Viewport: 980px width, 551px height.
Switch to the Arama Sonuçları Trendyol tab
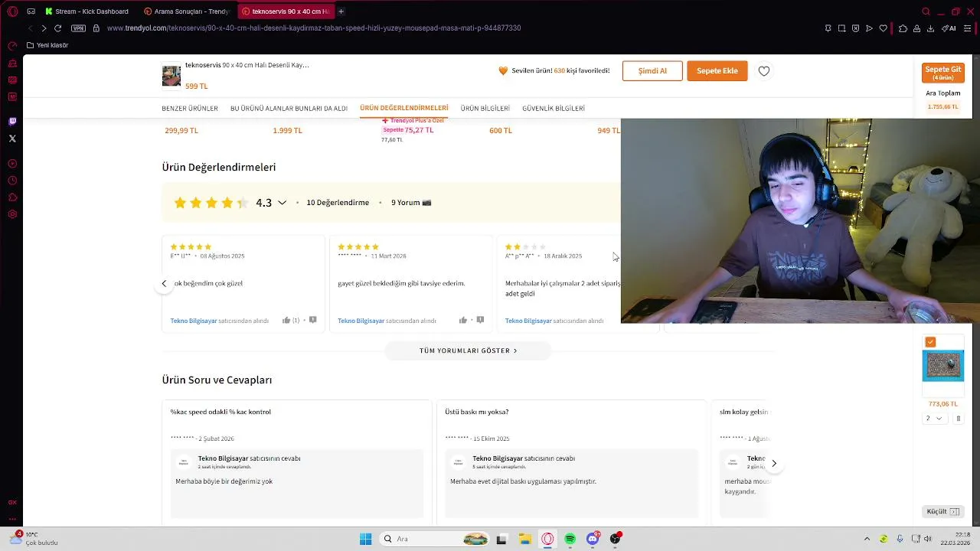pos(187,11)
